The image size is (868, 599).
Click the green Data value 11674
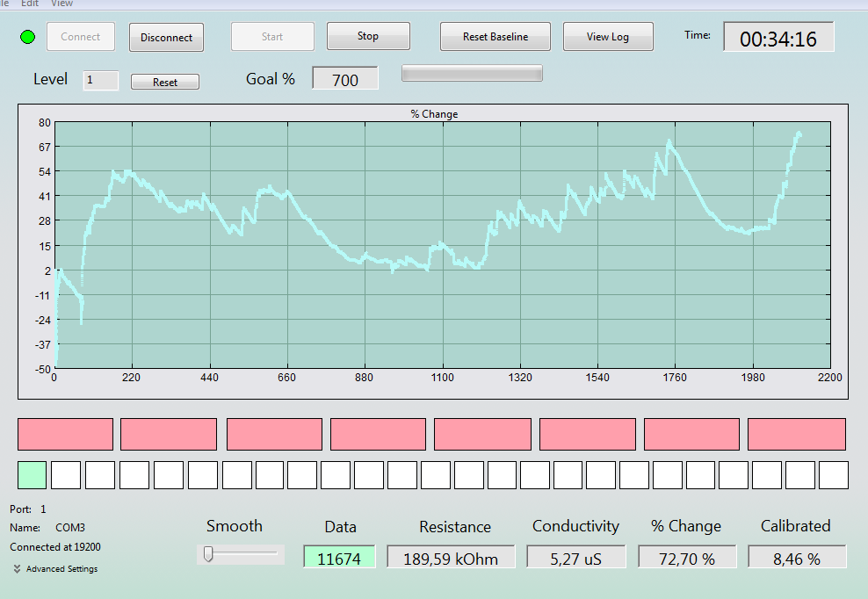point(339,558)
